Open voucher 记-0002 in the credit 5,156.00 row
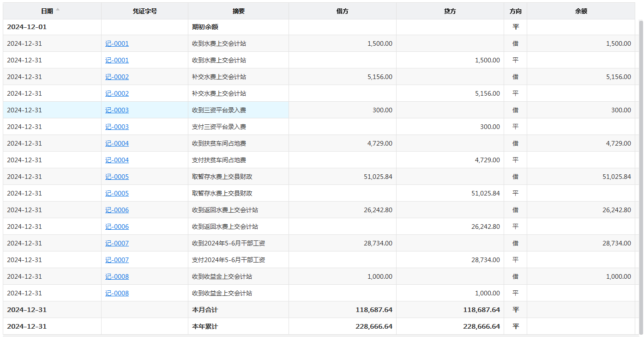This screenshot has width=644, height=337. point(117,93)
